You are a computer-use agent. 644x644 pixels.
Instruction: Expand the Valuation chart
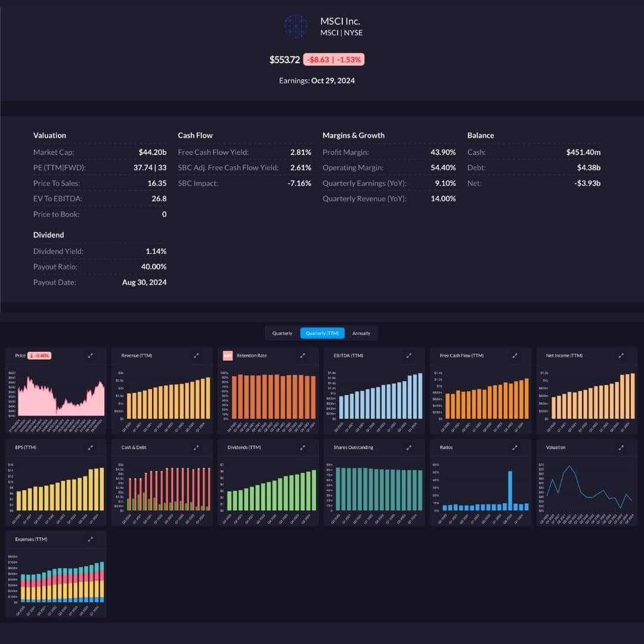pyautogui.click(x=621, y=448)
